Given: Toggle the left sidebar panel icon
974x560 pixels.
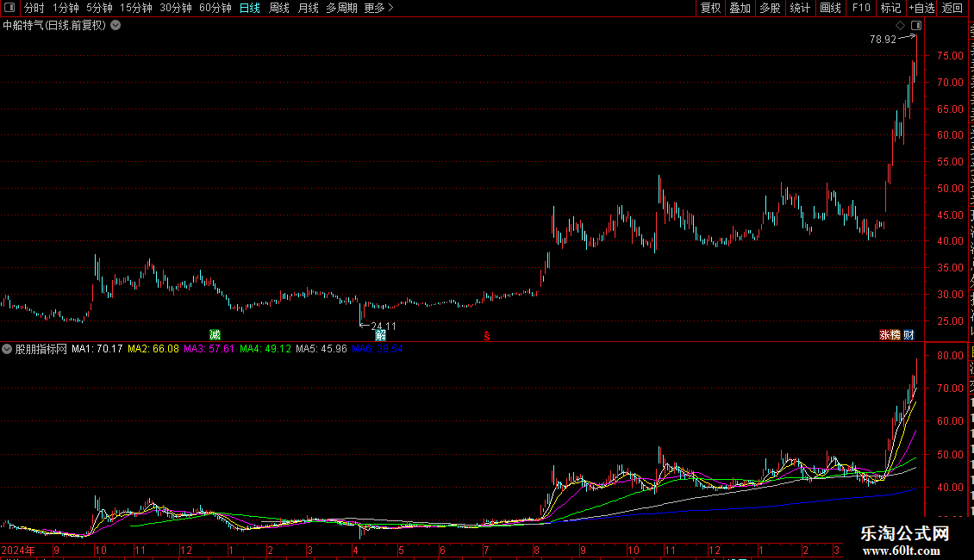Looking at the screenshot, I should coord(9,8).
